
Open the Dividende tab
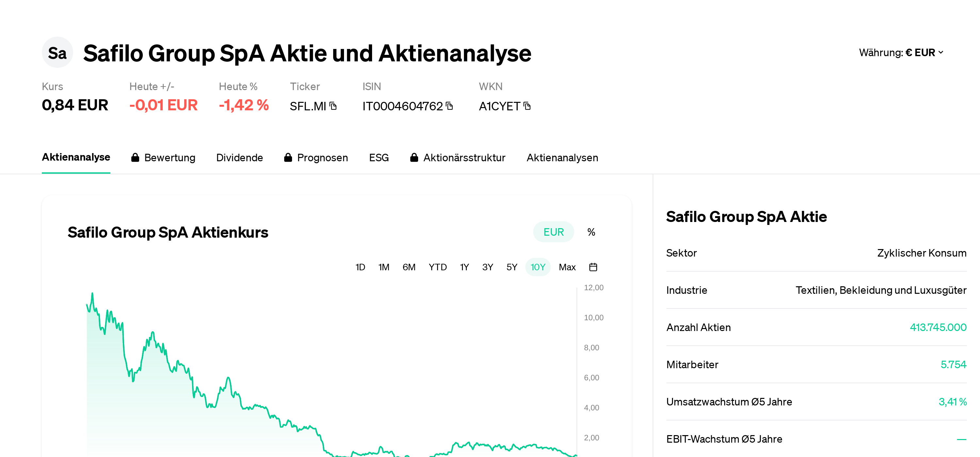pyautogui.click(x=239, y=157)
